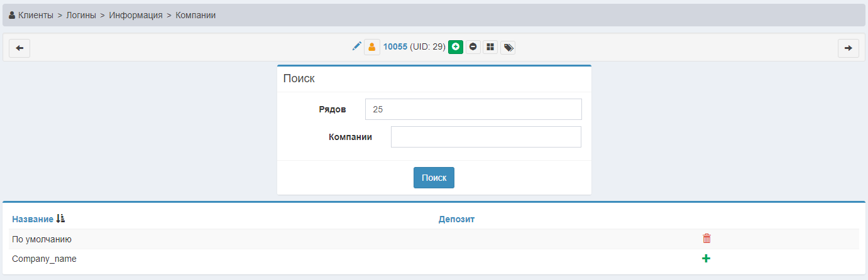This screenshot has width=868, height=280.
Task: Sort the table by the Название column
Action: pyautogui.click(x=33, y=219)
